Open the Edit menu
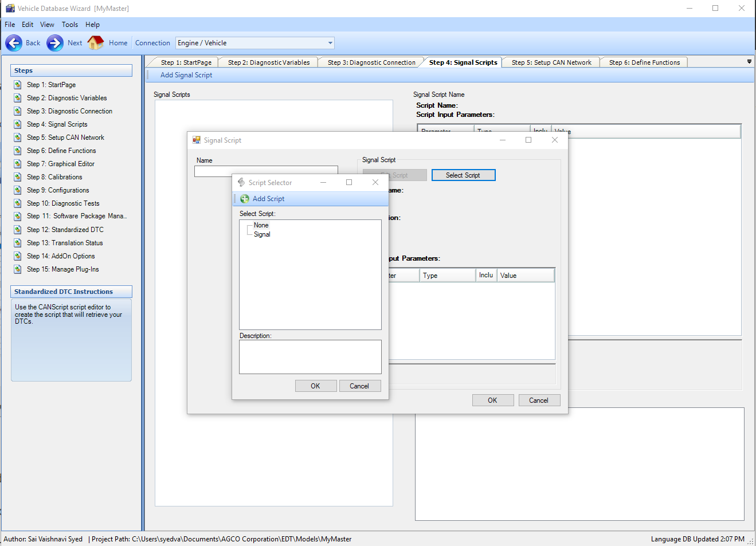The image size is (756, 546). coord(28,25)
